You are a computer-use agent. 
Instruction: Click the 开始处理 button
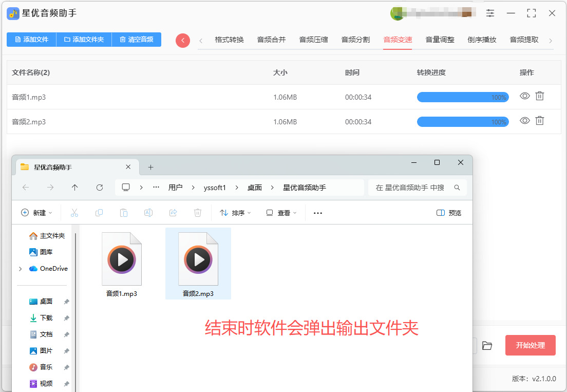click(530, 345)
